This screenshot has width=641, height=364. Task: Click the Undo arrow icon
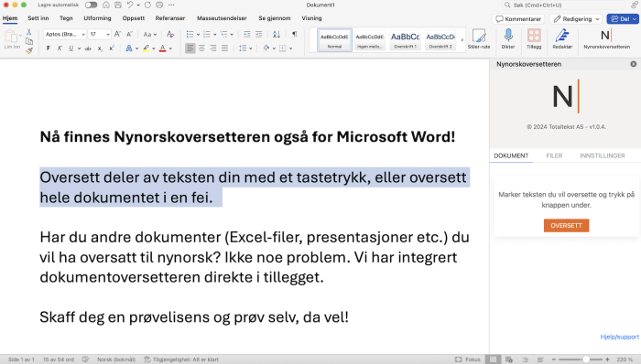point(130,5)
